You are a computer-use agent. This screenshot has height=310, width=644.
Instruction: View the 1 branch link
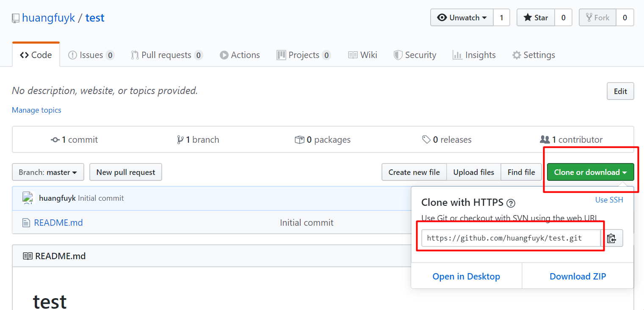click(x=198, y=140)
